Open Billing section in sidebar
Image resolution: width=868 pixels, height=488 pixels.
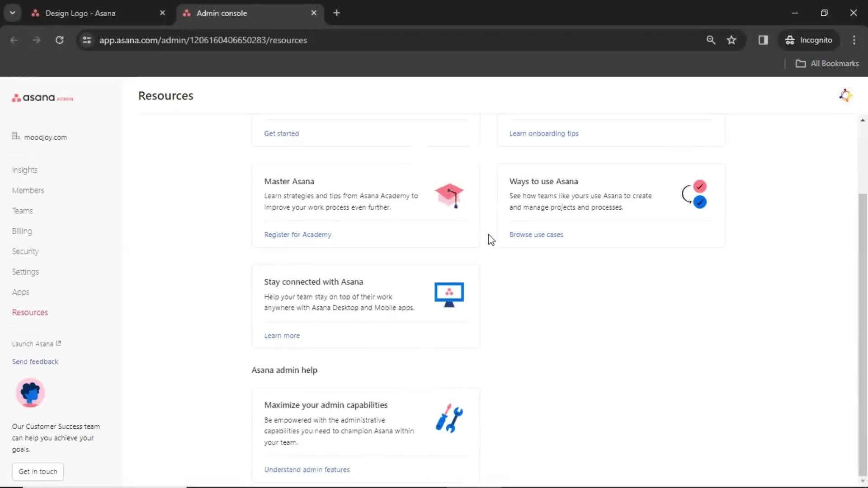coord(22,230)
